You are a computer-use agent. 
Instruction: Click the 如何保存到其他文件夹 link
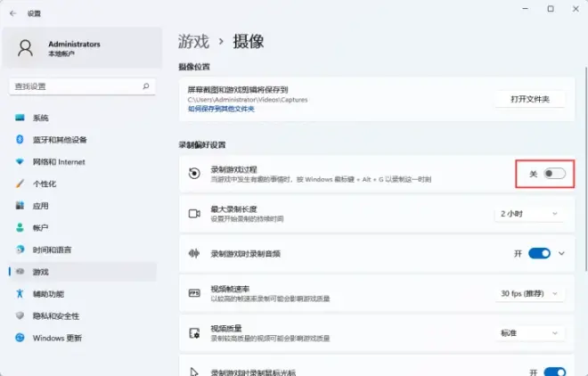(221, 109)
